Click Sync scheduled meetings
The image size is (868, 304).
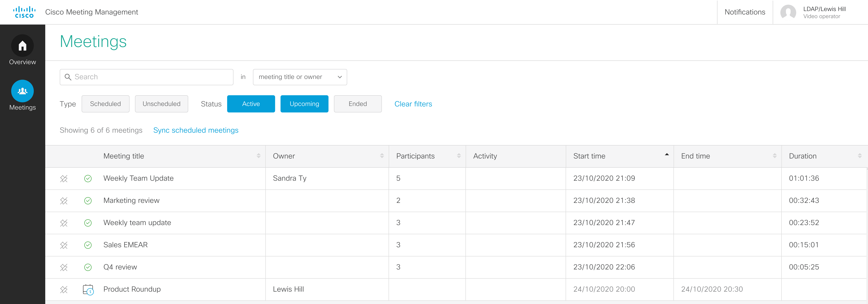pos(196,130)
